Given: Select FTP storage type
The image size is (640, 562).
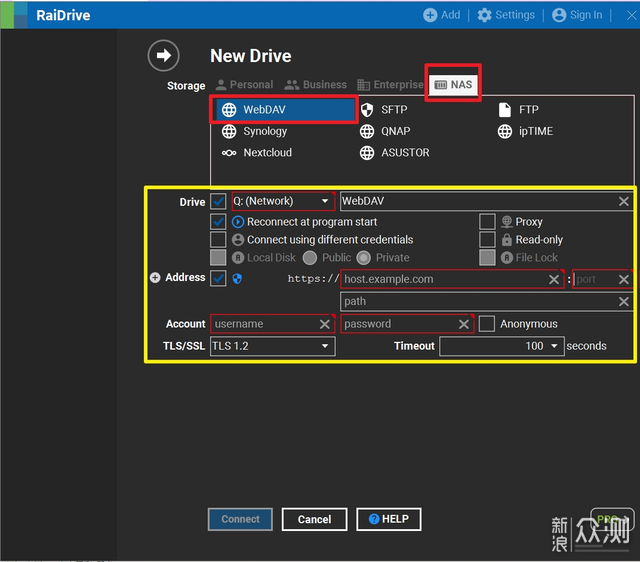Looking at the screenshot, I should 518,109.
